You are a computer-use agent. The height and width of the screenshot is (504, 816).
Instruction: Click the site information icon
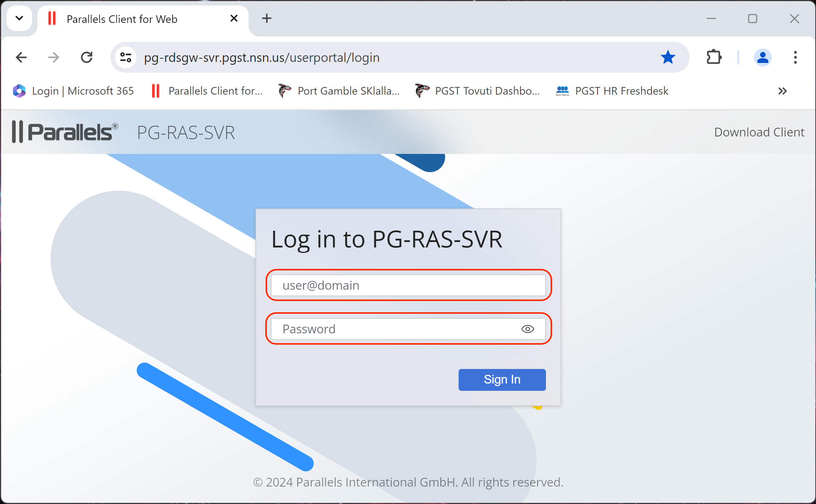click(x=126, y=57)
